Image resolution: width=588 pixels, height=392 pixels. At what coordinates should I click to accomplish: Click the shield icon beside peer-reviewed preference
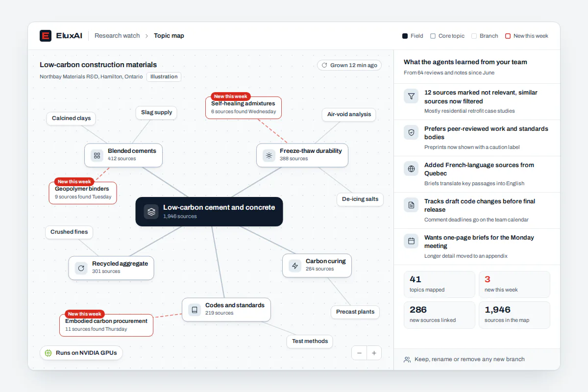point(411,132)
